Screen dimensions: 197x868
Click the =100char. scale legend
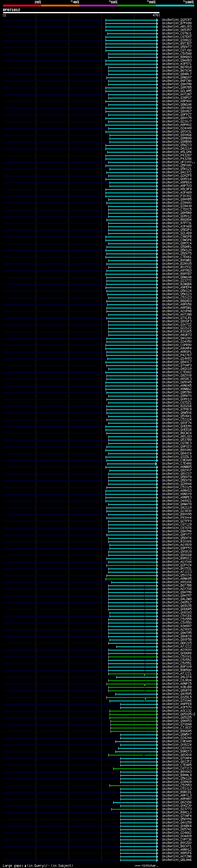click(x=147, y=865)
